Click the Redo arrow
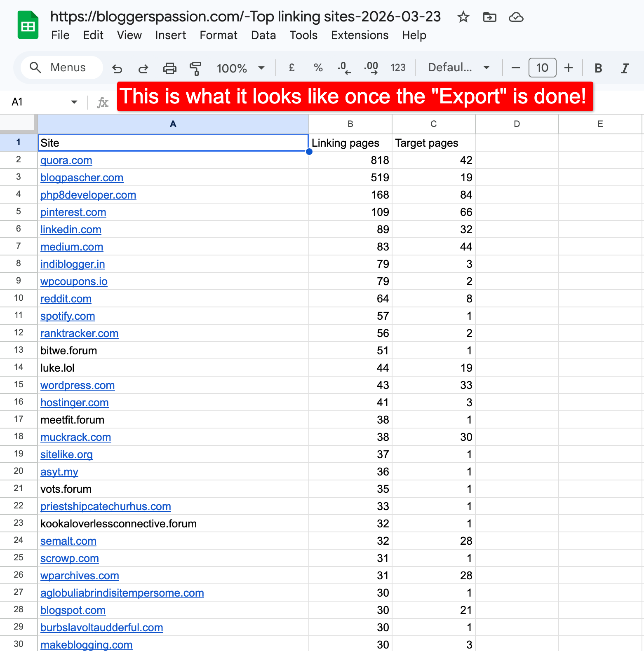 (143, 68)
